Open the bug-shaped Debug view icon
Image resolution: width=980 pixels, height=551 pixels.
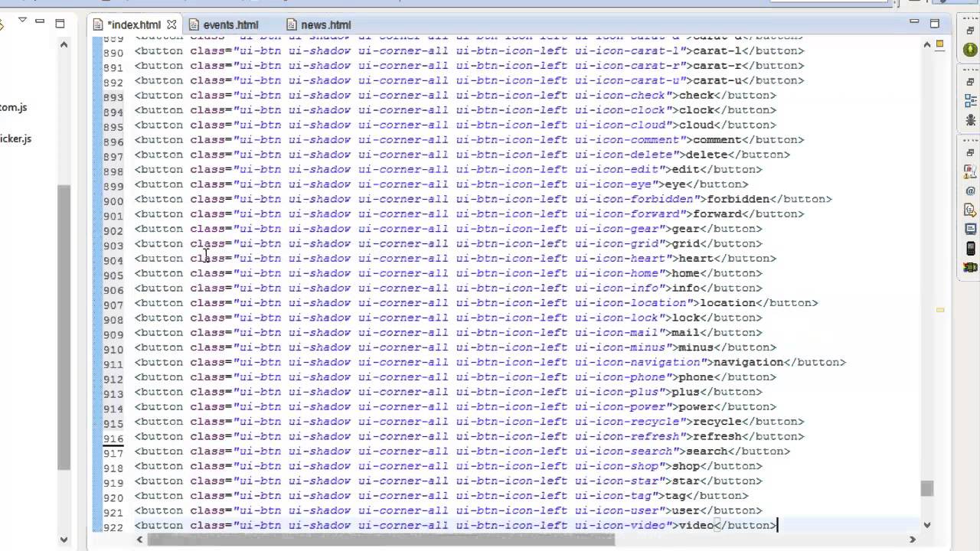pyautogui.click(x=971, y=120)
